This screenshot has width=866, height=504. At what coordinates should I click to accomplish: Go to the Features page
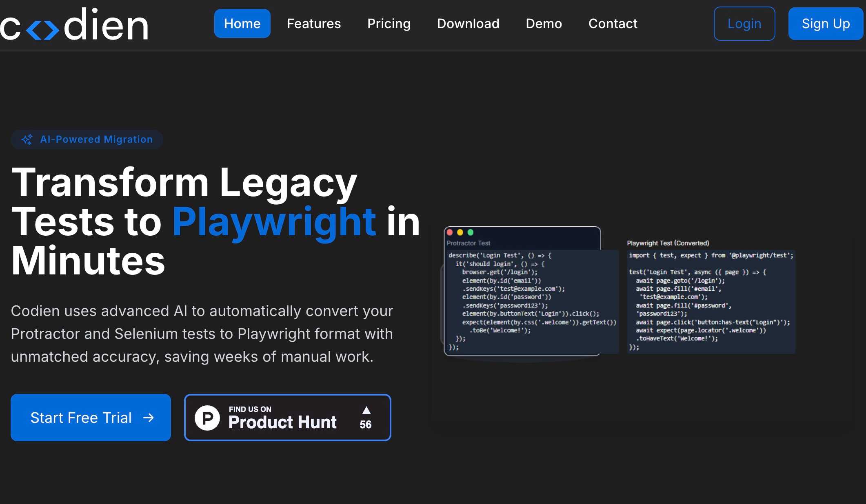click(x=313, y=24)
